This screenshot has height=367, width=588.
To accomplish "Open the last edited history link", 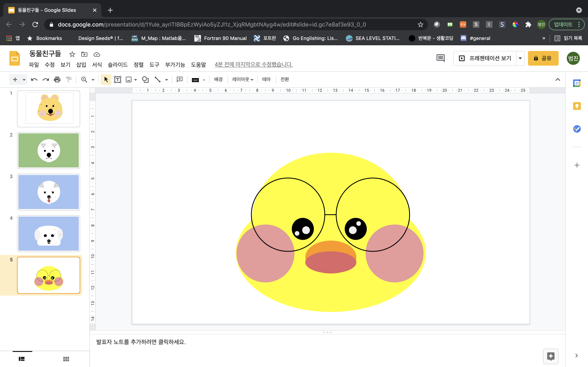I will coord(253,65).
